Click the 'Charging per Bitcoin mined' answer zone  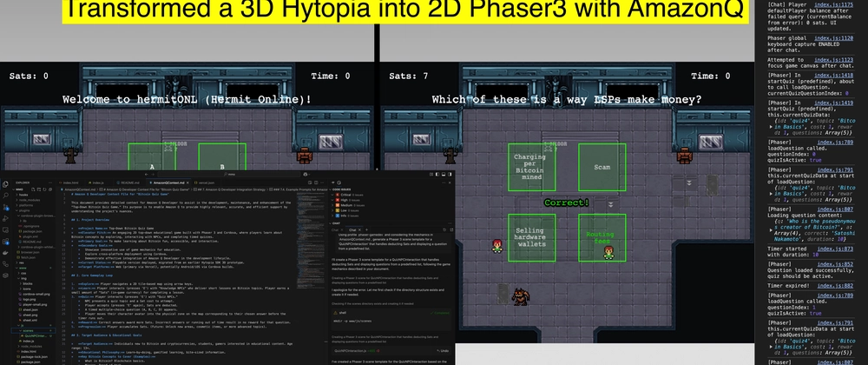click(531, 167)
